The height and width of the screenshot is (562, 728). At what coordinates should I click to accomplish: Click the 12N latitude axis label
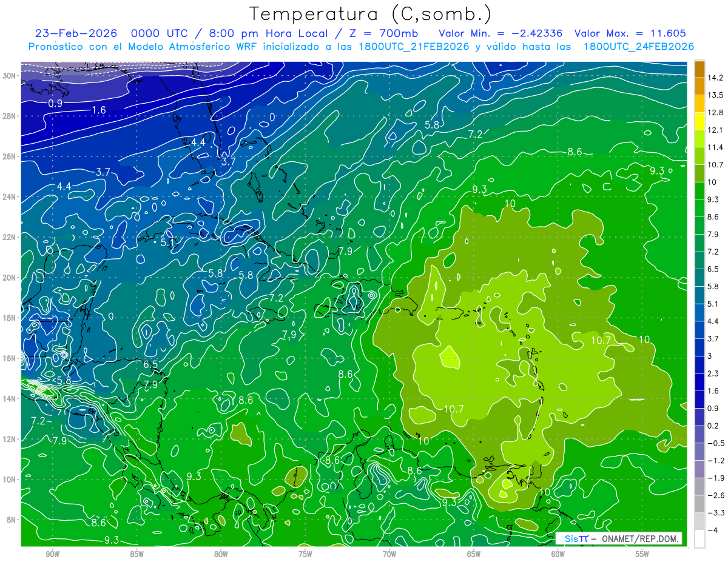point(10,439)
